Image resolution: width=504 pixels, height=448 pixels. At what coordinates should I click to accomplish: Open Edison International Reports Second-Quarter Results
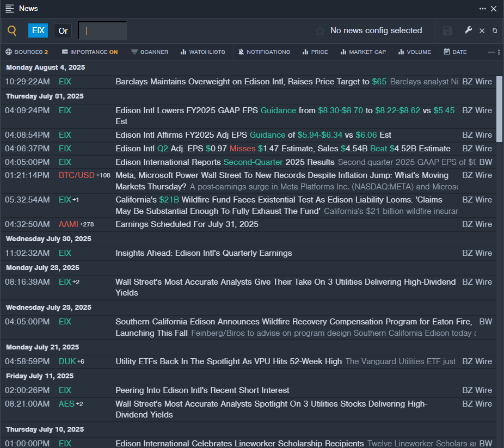[225, 162]
